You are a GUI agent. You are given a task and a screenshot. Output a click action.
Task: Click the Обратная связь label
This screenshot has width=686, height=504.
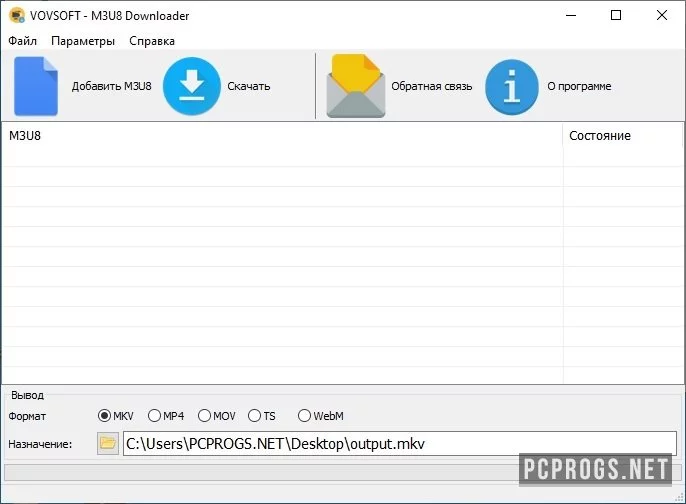(x=431, y=86)
